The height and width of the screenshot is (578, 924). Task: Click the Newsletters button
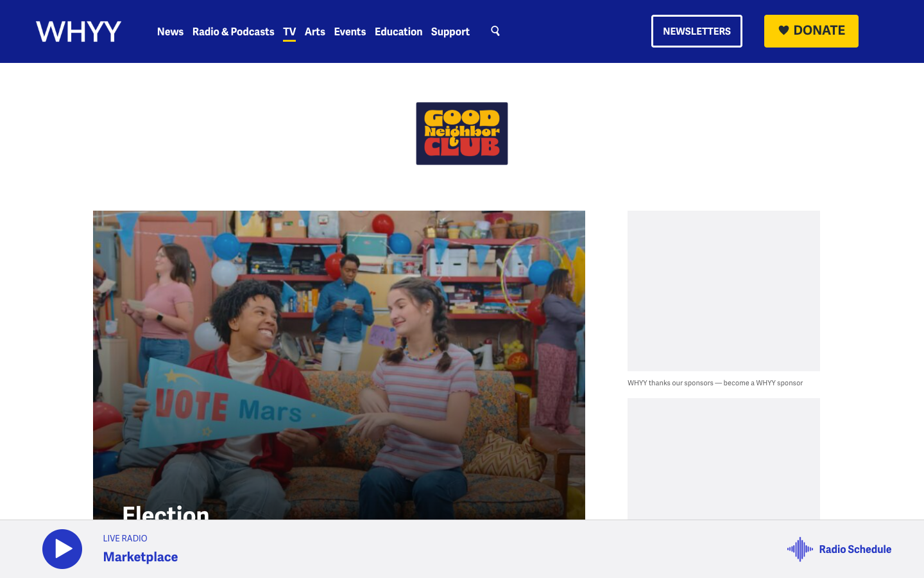(x=697, y=31)
